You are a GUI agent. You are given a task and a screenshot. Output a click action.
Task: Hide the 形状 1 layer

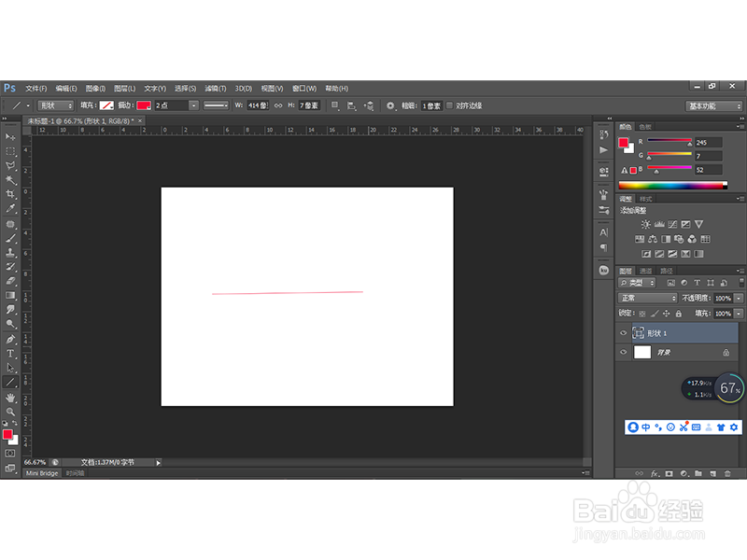pos(624,333)
